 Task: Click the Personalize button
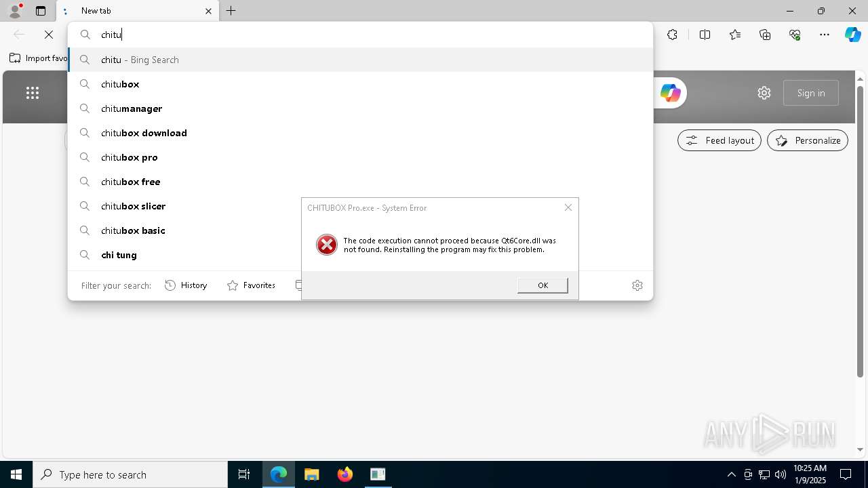tap(808, 140)
